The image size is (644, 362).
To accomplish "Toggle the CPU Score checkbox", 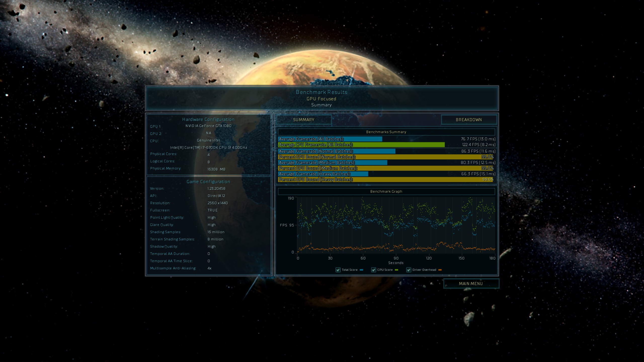I will point(374,270).
